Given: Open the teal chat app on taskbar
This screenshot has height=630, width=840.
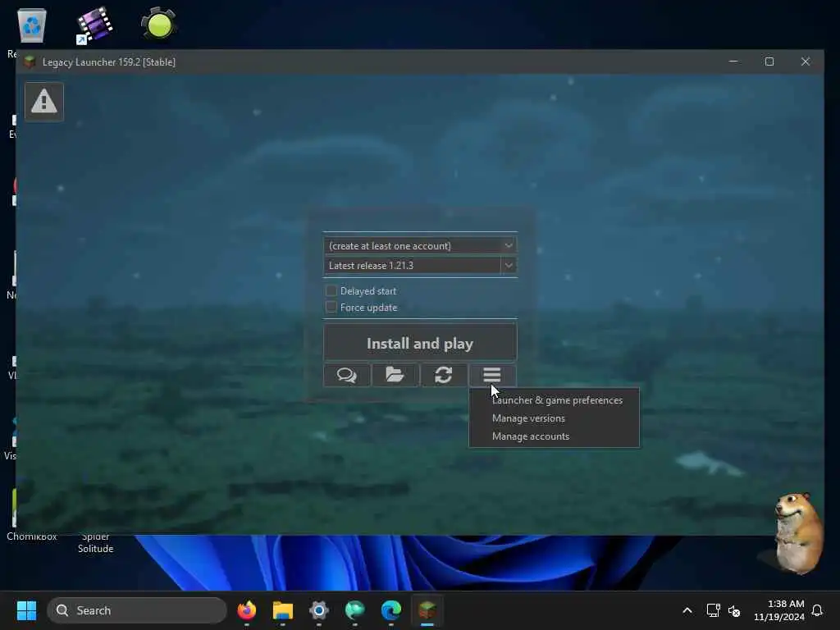Looking at the screenshot, I should 354,610.
